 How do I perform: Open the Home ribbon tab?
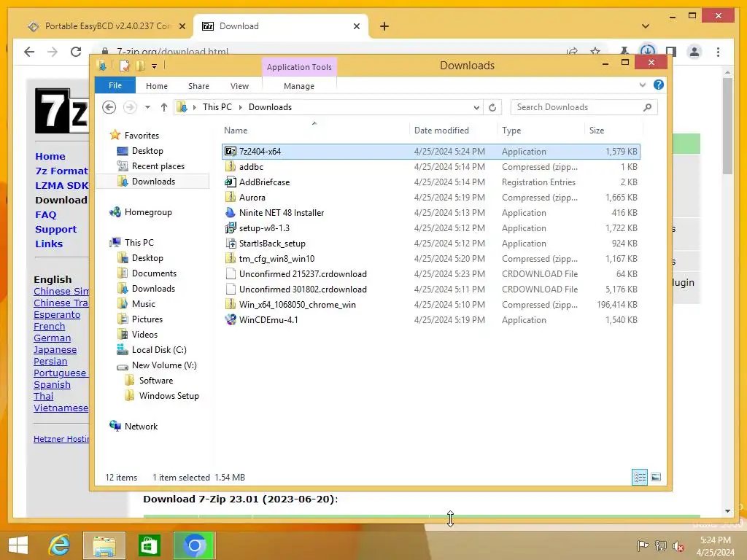157,86
